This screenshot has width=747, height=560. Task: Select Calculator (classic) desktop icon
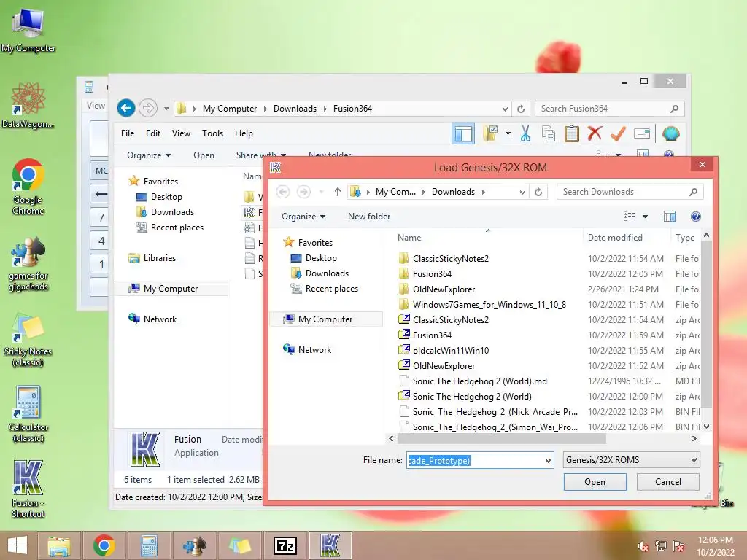[x=28, y=414]
